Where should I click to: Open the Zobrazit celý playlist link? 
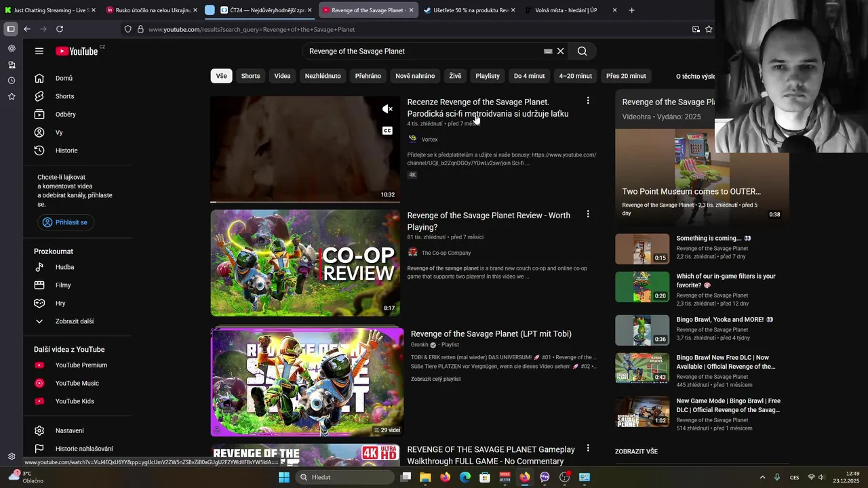(x=435, y=379)
